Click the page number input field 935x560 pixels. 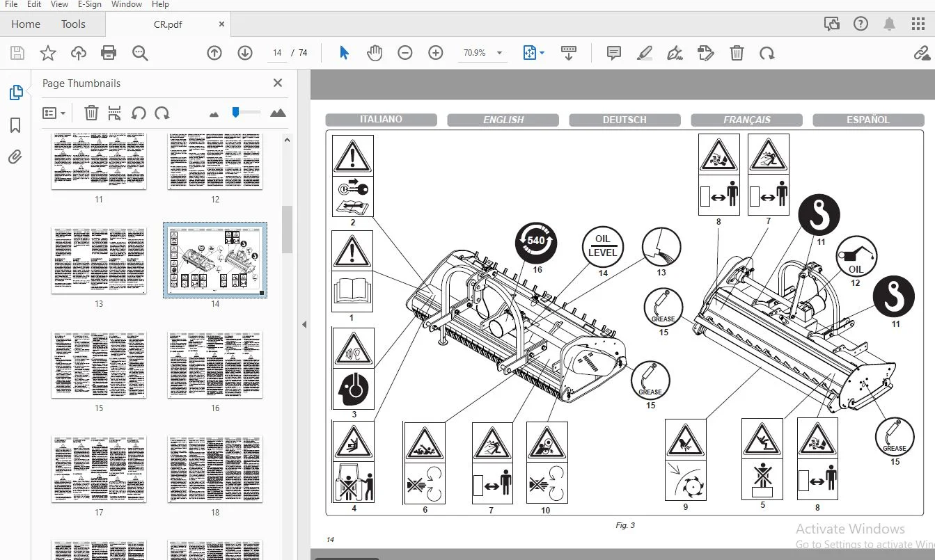click(x=277, y=53)
